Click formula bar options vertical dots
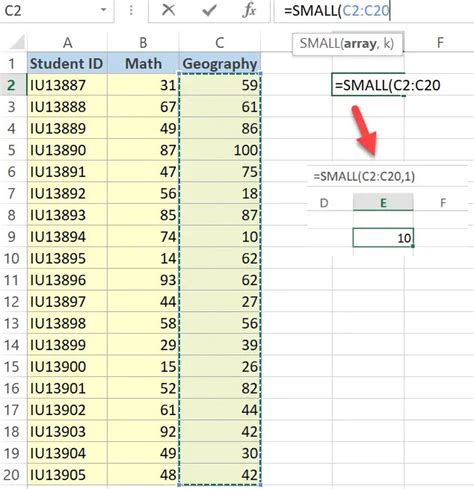The height and width of the screenshot is (489, 474). coord(131,10)
